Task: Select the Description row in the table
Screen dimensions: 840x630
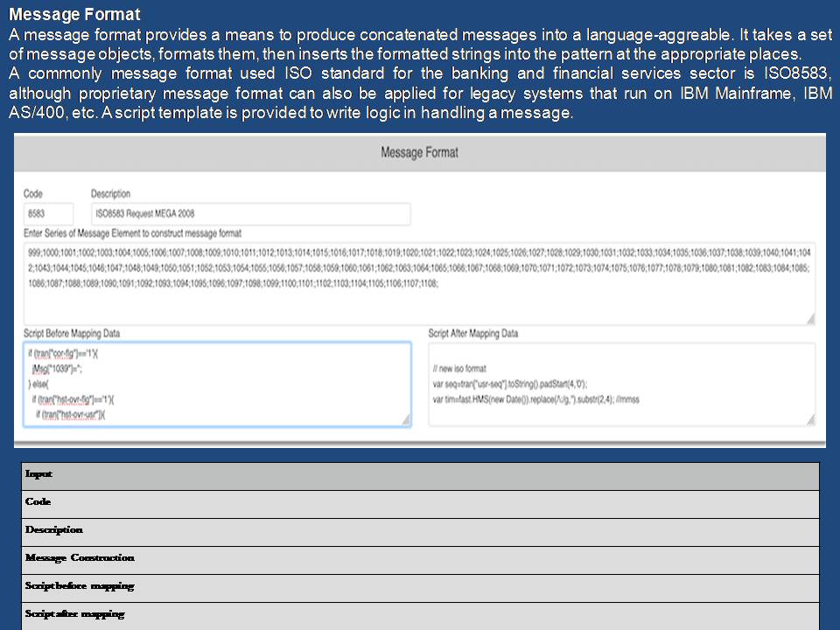Action: (x=420, y=531)
